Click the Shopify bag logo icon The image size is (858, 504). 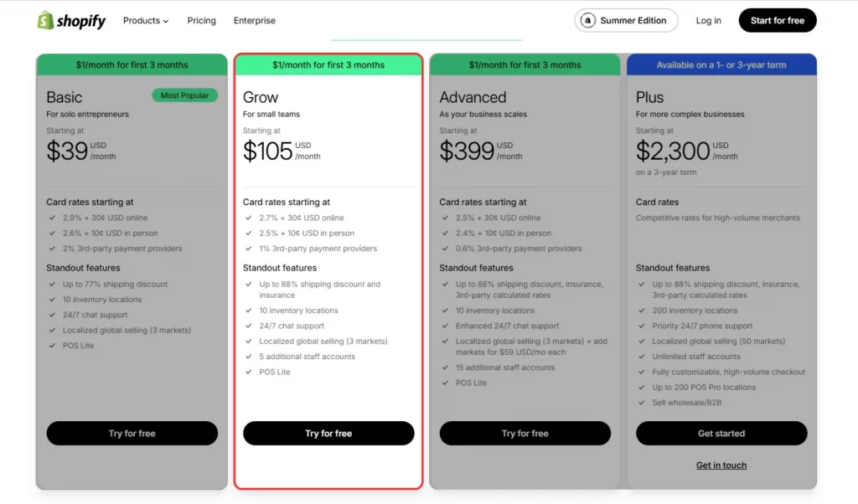[x=45, y=21]
